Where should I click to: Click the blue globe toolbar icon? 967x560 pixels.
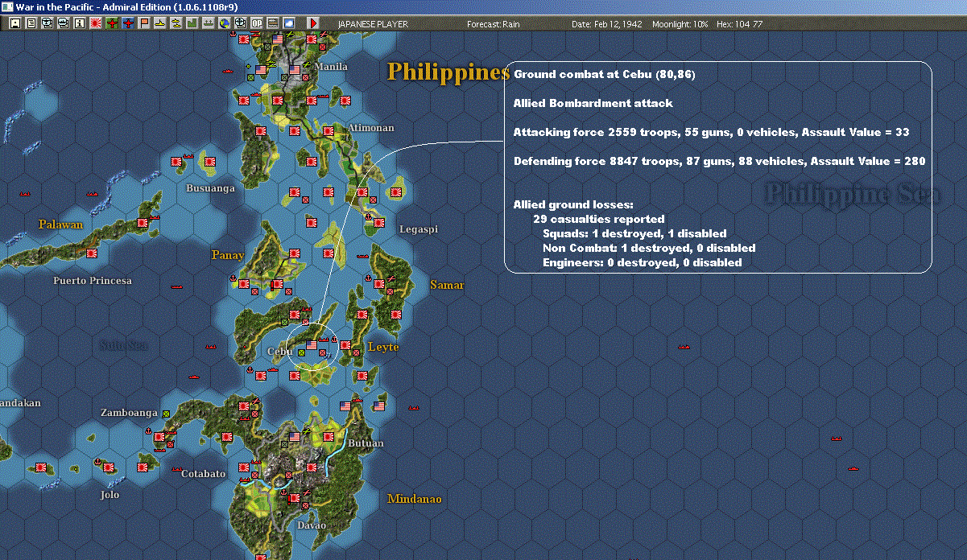(224, 23)
